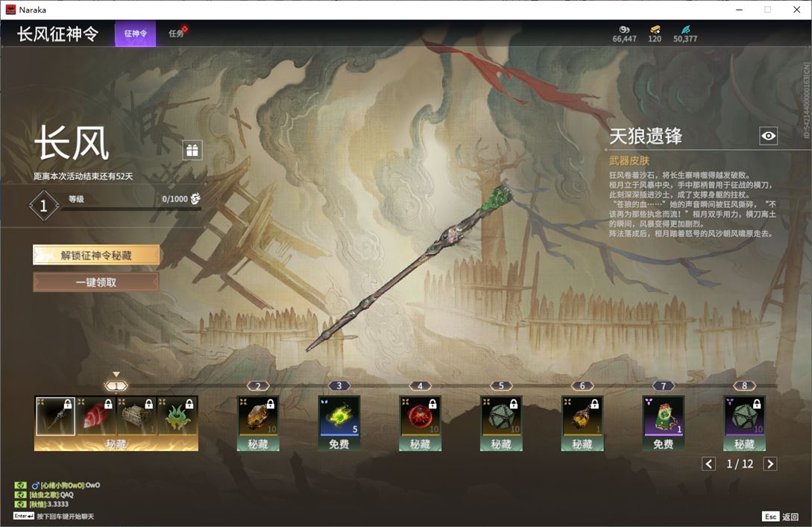Close the Naraka window
Viewport: 812px width, 527px height.
796,10
